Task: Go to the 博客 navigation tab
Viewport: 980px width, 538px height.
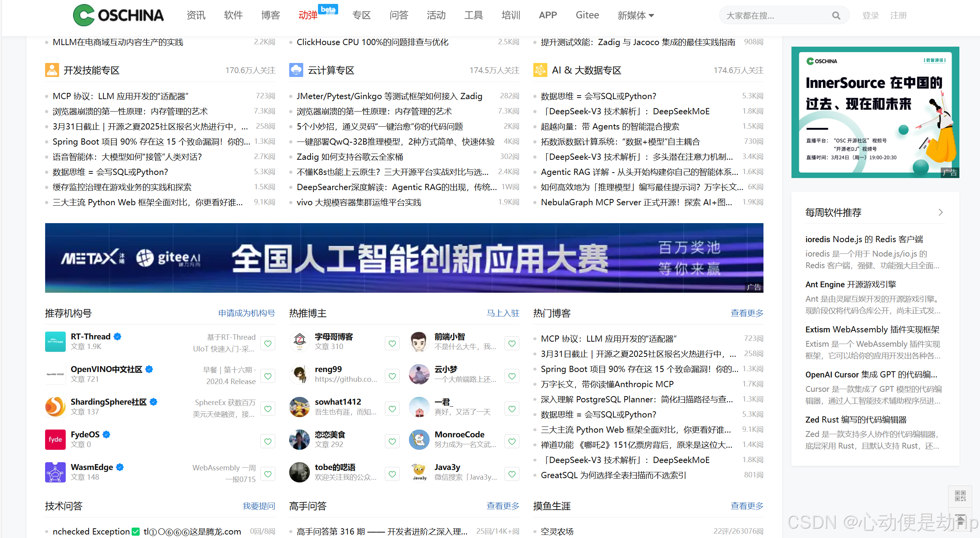Action: click(x=271, y=16)
